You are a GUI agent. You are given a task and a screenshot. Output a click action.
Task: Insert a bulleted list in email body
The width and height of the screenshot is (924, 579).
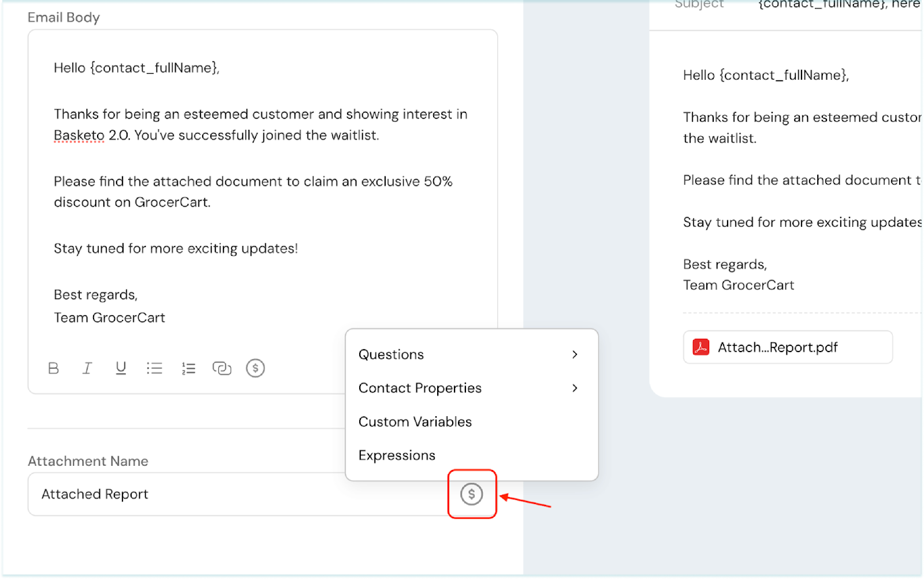(x=154, y=368)
